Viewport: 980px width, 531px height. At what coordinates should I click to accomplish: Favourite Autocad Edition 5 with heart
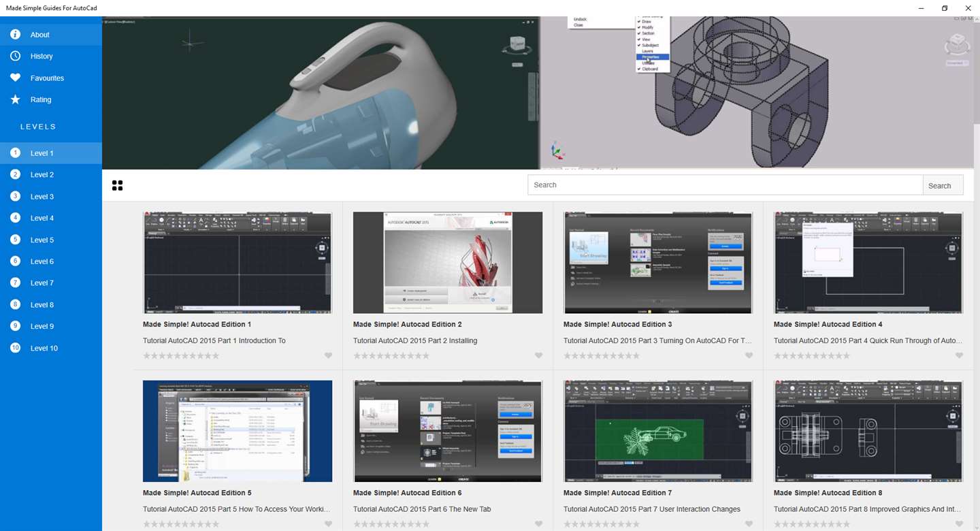click(328, 524)
